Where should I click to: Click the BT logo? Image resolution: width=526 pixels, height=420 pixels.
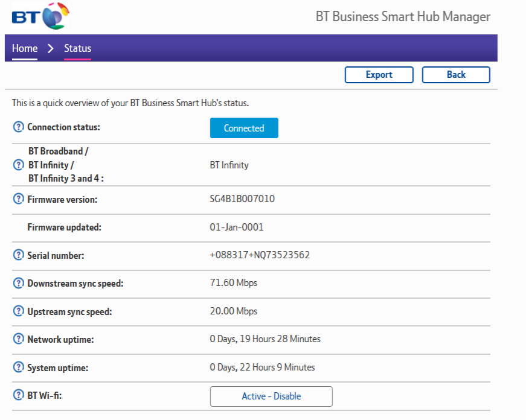[40, 16]
